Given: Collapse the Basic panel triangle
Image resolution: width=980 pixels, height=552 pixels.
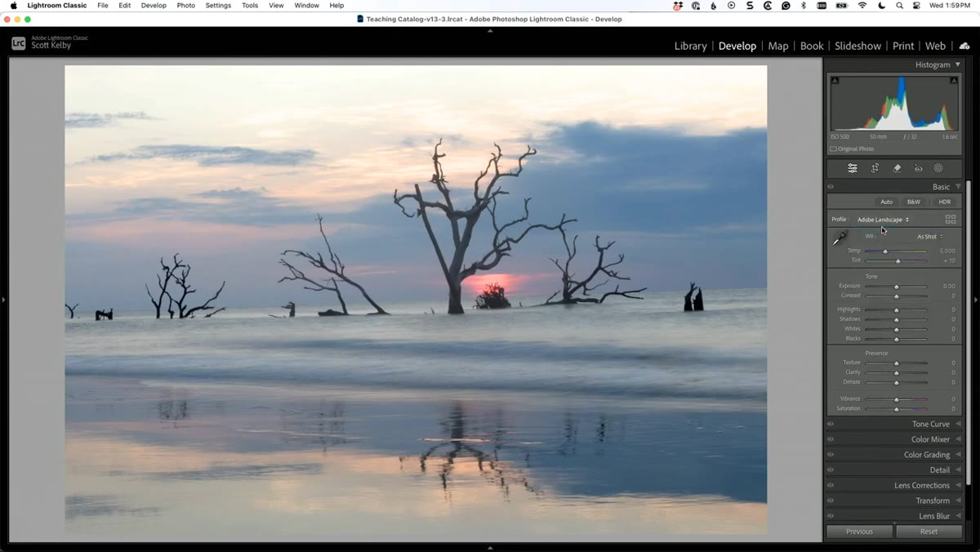Looking at the screenshot, I should coord(958,187).
